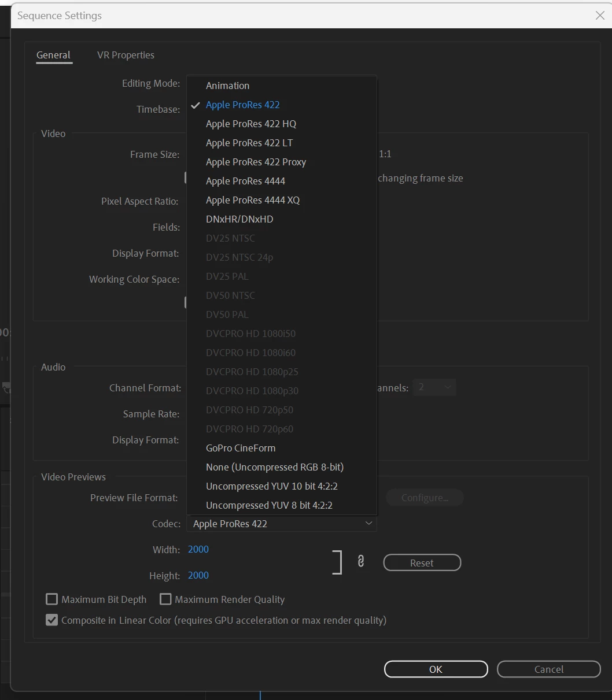
Task: Select Uncompressed YUV 8 bit 4:2:2
Action: pyautogui.click(x=282, y=505)
